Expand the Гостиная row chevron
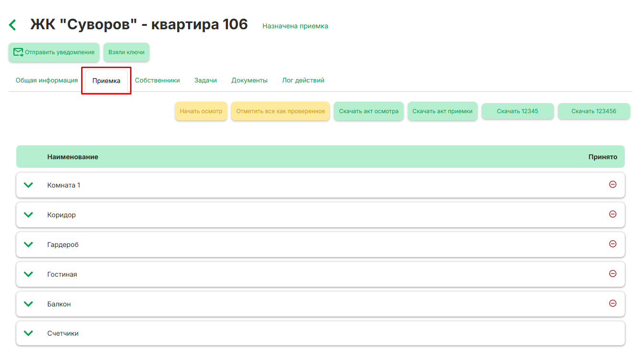The height and width of the screenshot is (363, 644). [x=28, y=274]
